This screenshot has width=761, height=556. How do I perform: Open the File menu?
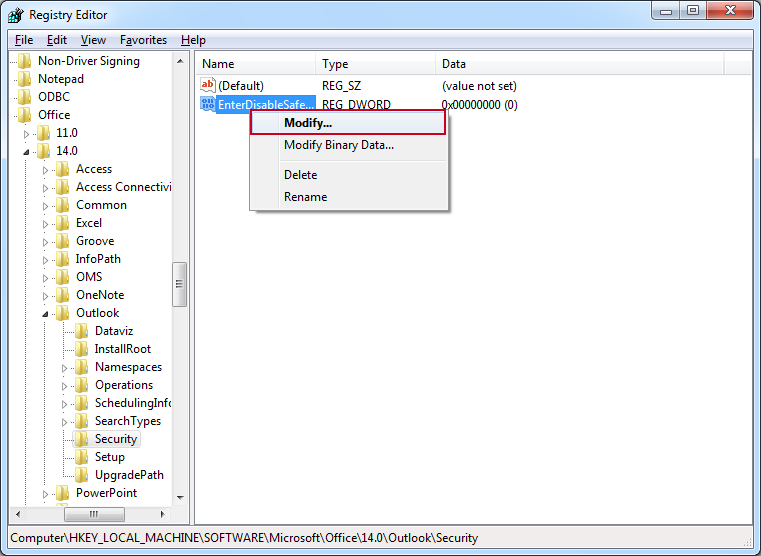pyautogui.click(x=24, y=40)
